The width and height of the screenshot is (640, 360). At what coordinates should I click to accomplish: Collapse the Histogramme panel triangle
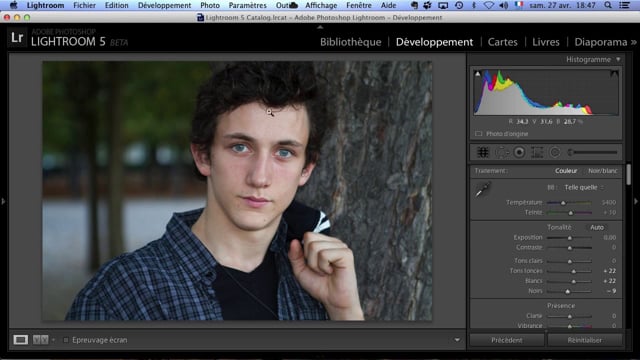618,60
